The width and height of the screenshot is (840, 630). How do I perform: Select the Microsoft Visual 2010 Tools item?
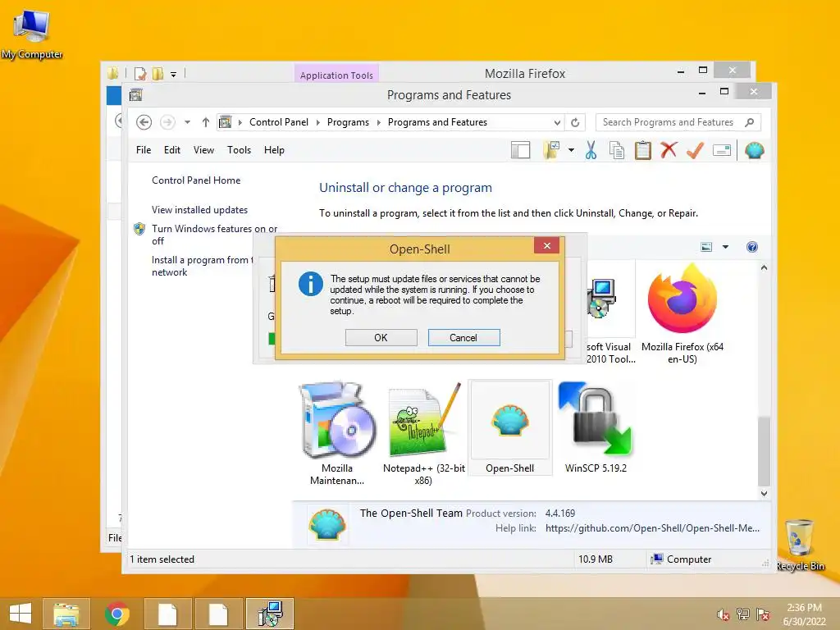click(610, 314)
